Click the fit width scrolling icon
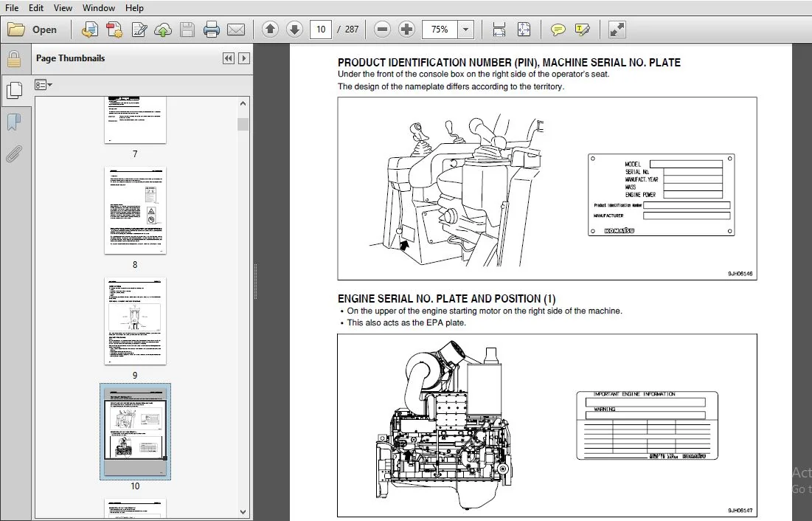The width and height of the screenshot is (812, 521). [x=499, y=30]
